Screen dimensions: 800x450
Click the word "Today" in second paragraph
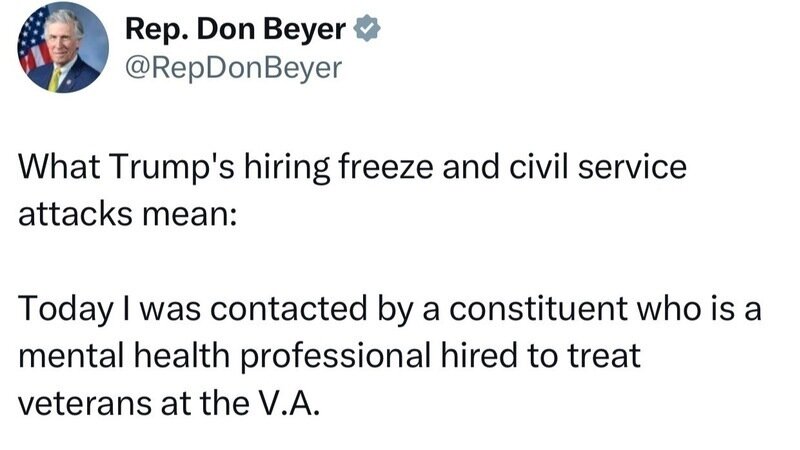pos(58,310)
